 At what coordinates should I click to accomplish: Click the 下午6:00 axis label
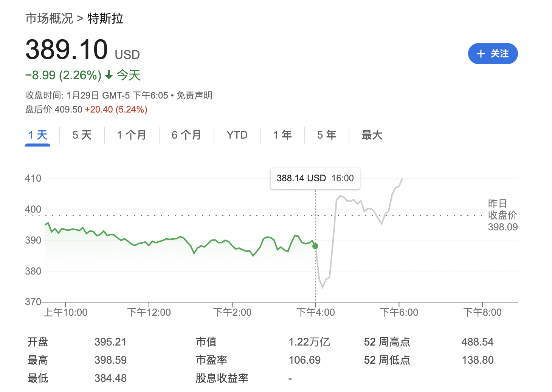point(399,312)
